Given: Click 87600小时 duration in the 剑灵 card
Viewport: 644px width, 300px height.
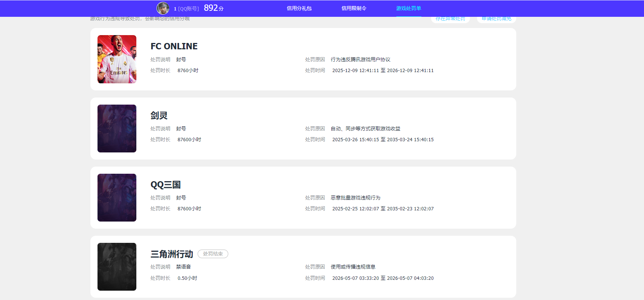Looking at the screenshot, I should click(189, 140).
